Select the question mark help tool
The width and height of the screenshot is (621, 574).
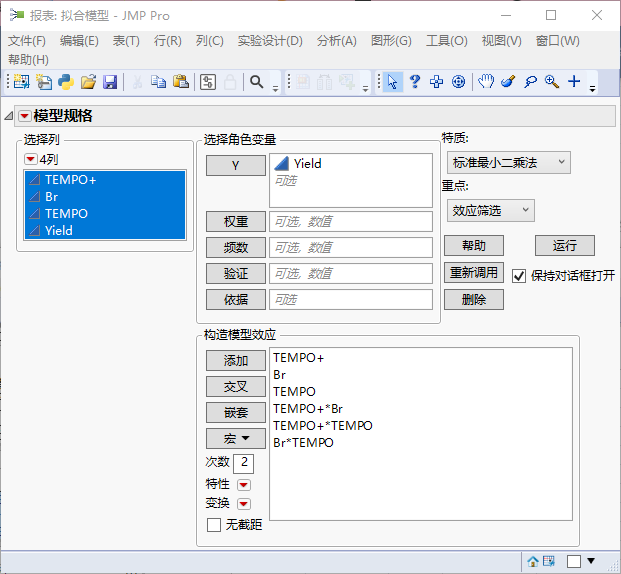point(414,82)
